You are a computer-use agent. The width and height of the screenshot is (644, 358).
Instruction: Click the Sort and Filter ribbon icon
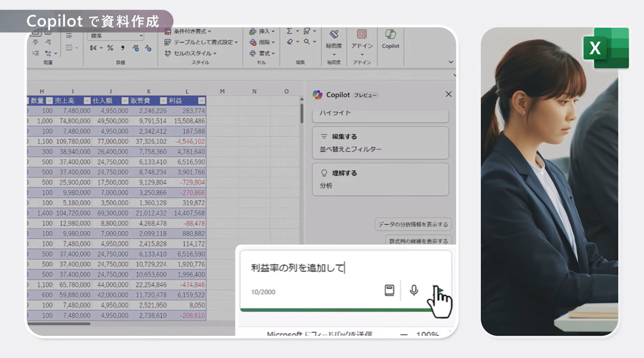[306, 31]
